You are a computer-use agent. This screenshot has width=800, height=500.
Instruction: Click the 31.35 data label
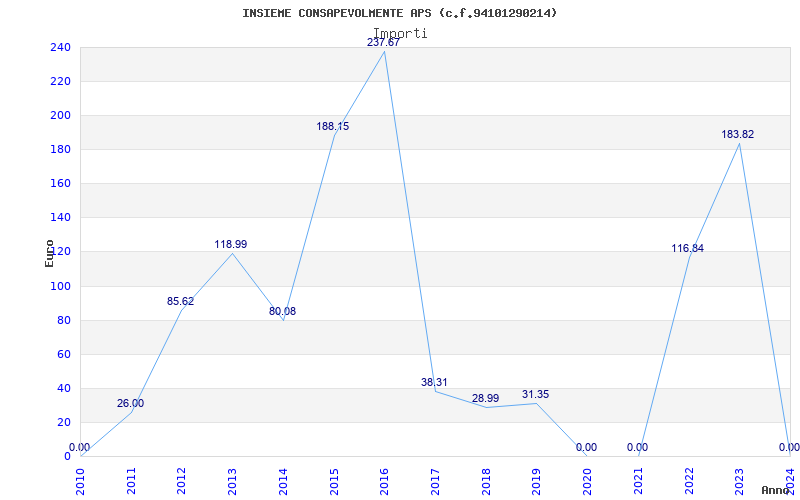[x=535, y=394]
